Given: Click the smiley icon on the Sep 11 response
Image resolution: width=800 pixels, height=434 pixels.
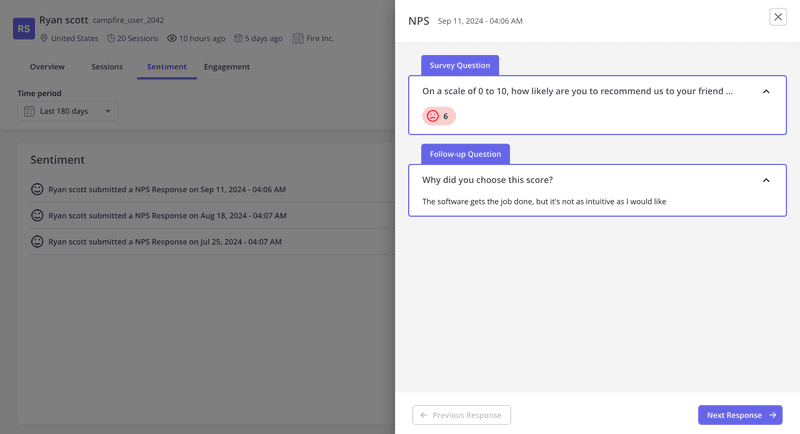Looking at the screenshot, I should click(x=37, y=189).
